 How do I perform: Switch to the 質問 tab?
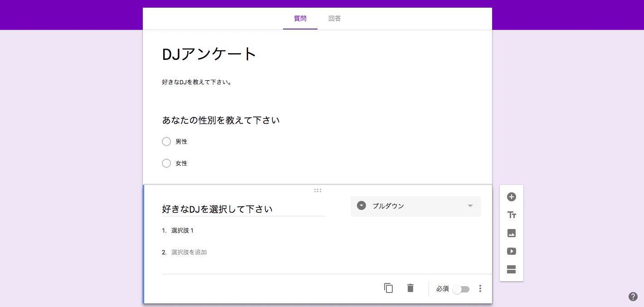click(x=300, y=19)
